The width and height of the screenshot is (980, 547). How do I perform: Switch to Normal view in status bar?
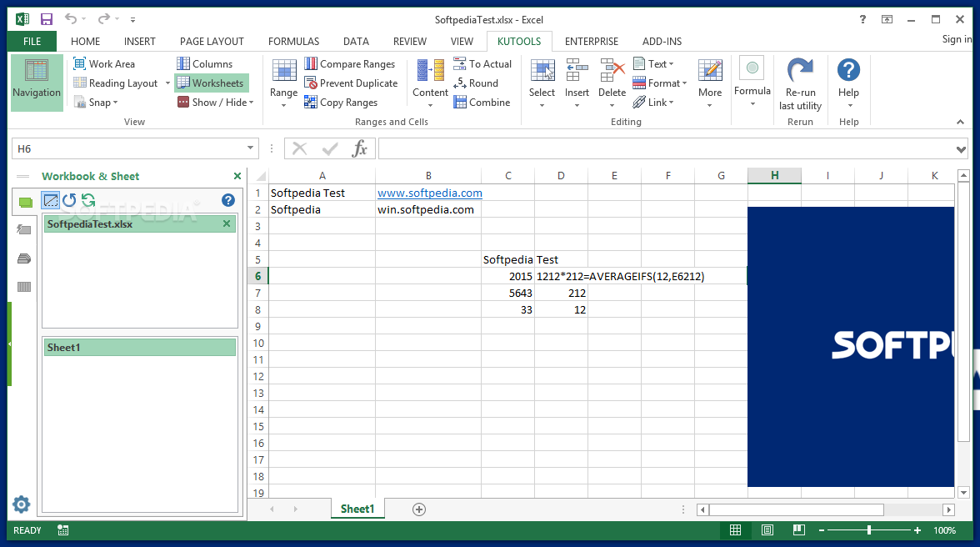click(x=736, y=530)
